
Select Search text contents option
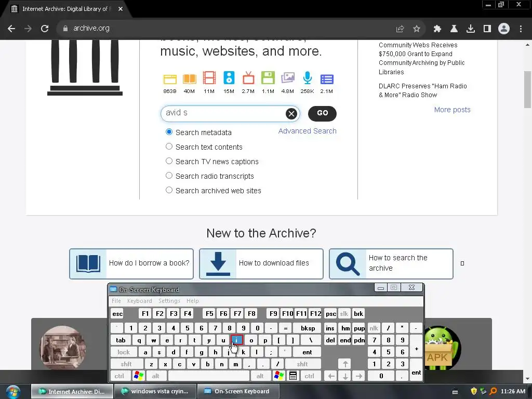tap(169, 146)
